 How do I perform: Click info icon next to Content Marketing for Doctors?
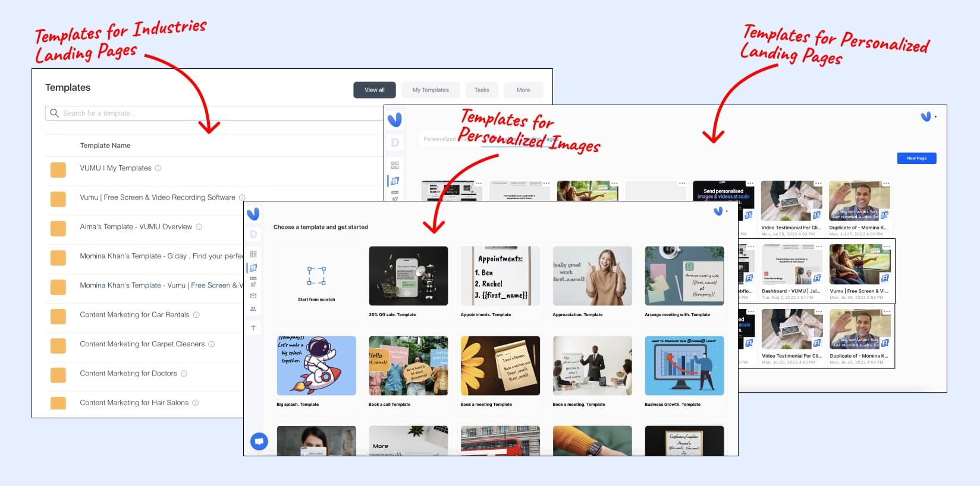[x=184, y=374]
